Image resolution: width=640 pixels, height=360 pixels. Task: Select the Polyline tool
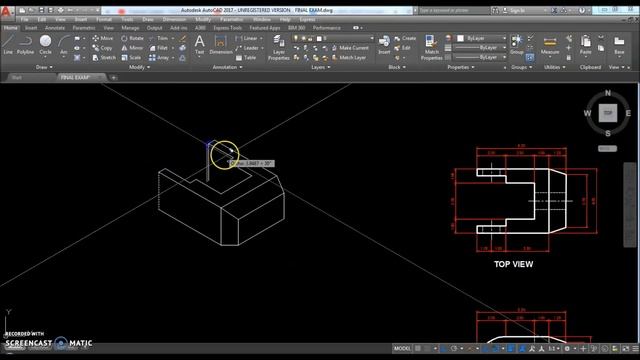pos(25,44)
